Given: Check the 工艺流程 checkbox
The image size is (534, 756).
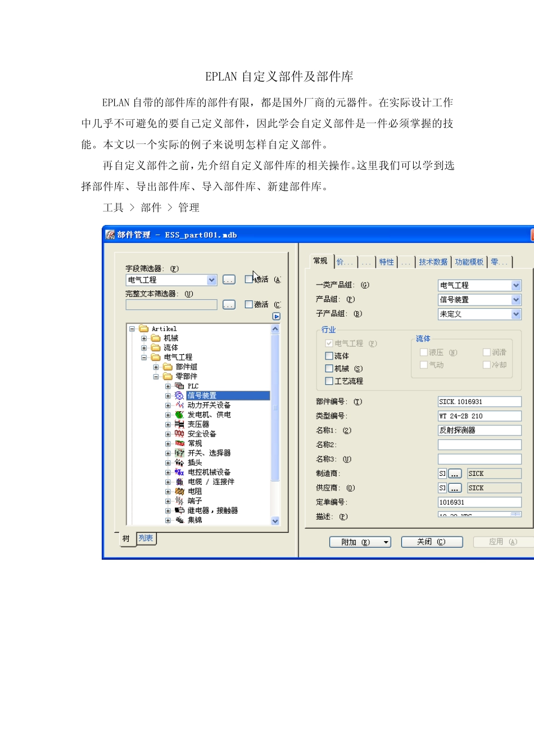Looking at the screenshot, I should (329, 381).
